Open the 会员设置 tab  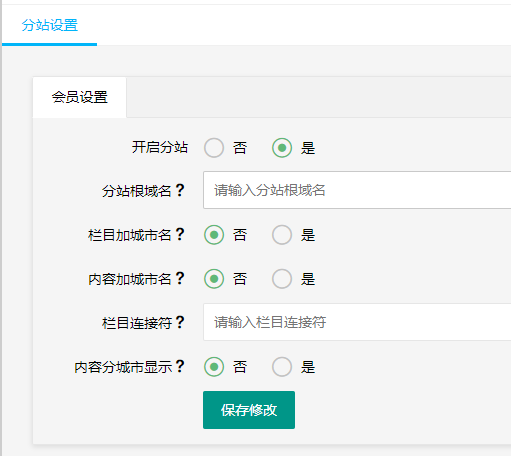click(80, 97)
